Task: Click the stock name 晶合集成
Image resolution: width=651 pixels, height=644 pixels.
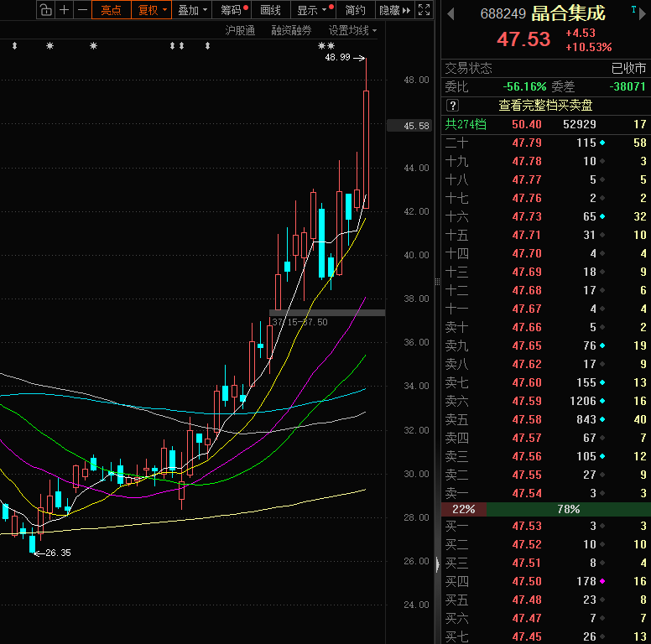Action: click(569, 13)
